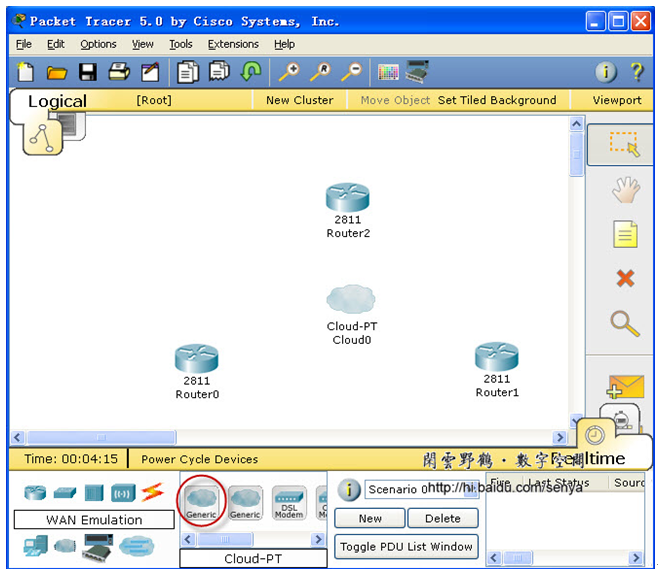This screenshot has height=575, width=658.
Task: Choose the Add Simple PDU envelope tool
Action: coord(625,387)
